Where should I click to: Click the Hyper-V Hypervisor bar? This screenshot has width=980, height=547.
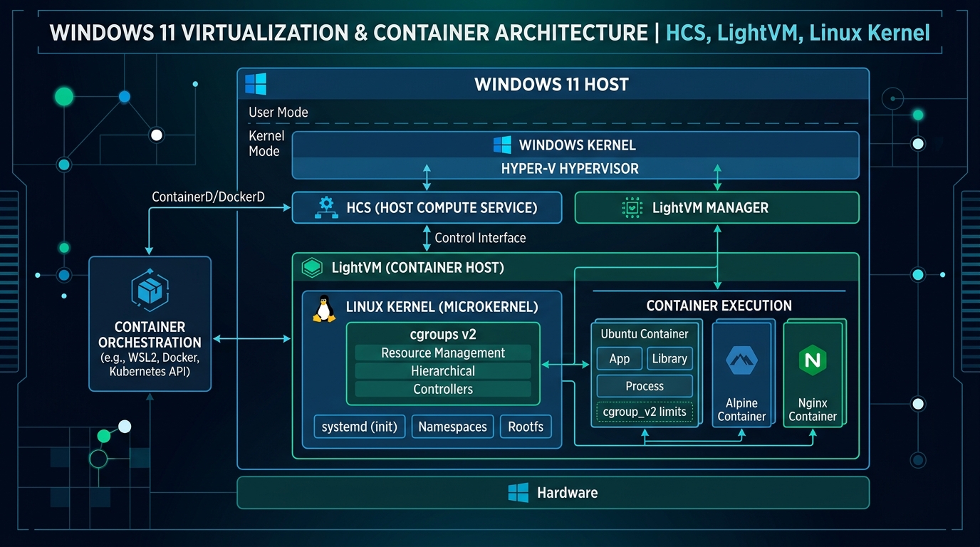point(575,169)
